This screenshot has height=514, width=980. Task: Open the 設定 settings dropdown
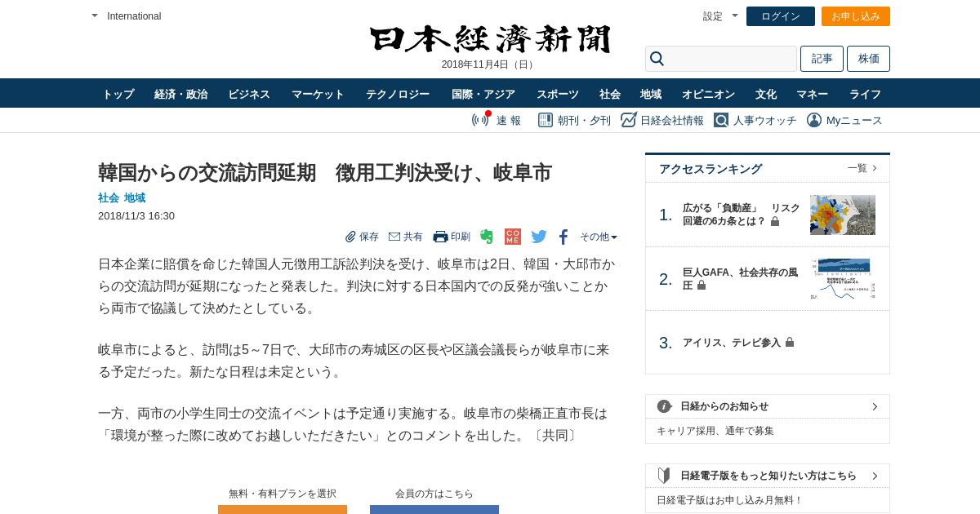pyautogui.click(x=720, y=16)
